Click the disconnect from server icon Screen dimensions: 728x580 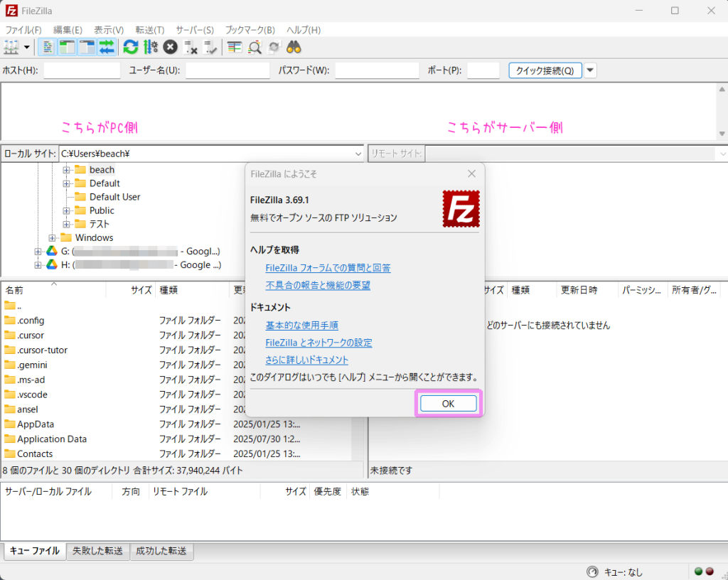[x=191, y=48]
